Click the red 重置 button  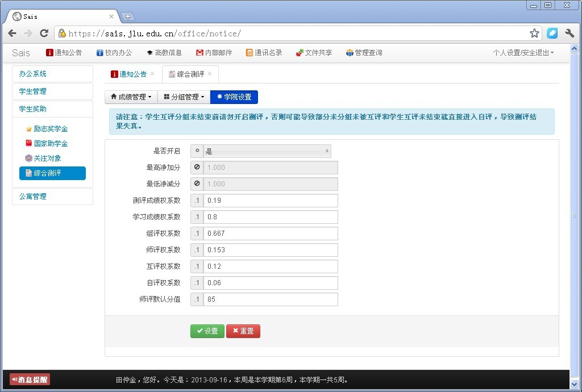pyautogui.click(x=243, y=331)
